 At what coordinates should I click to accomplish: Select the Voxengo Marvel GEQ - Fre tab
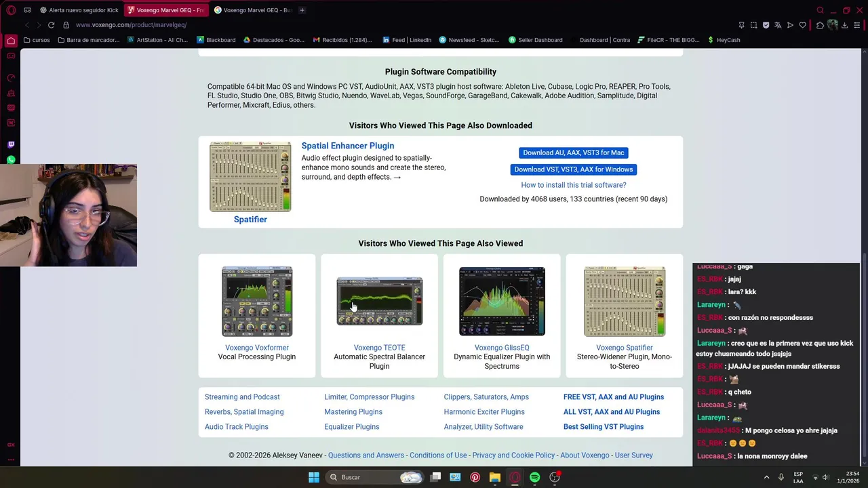click(166, 10)
